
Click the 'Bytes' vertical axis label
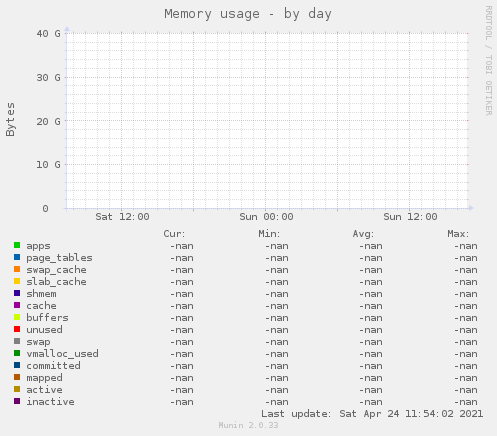(x=10, y=119)
